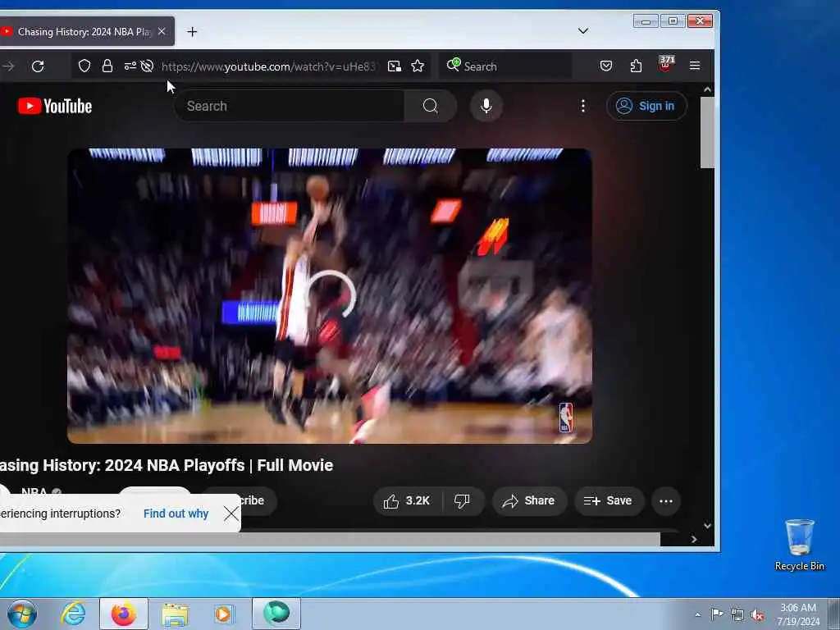
Task: Open the Extensions puzzle piece icon
Action: 636,66
